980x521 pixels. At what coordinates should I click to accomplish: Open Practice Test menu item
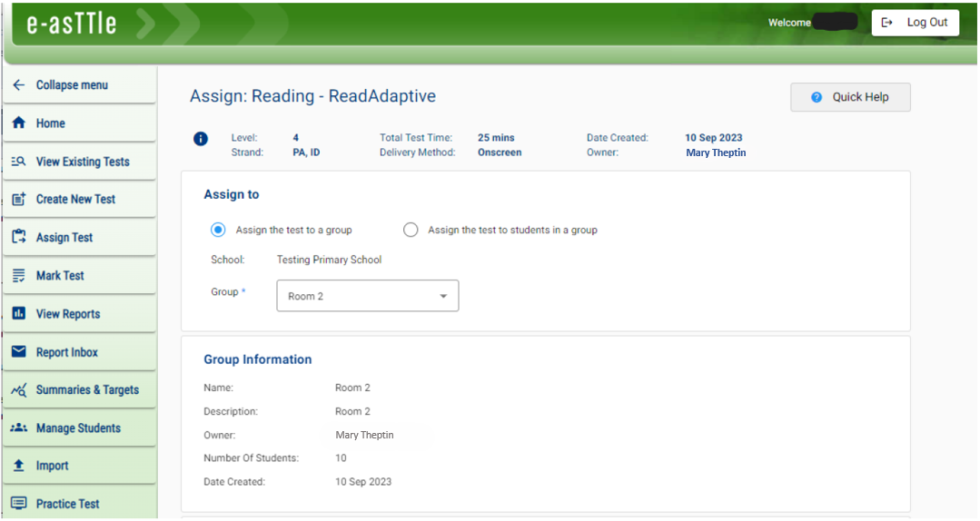click(x=67, y=504)
